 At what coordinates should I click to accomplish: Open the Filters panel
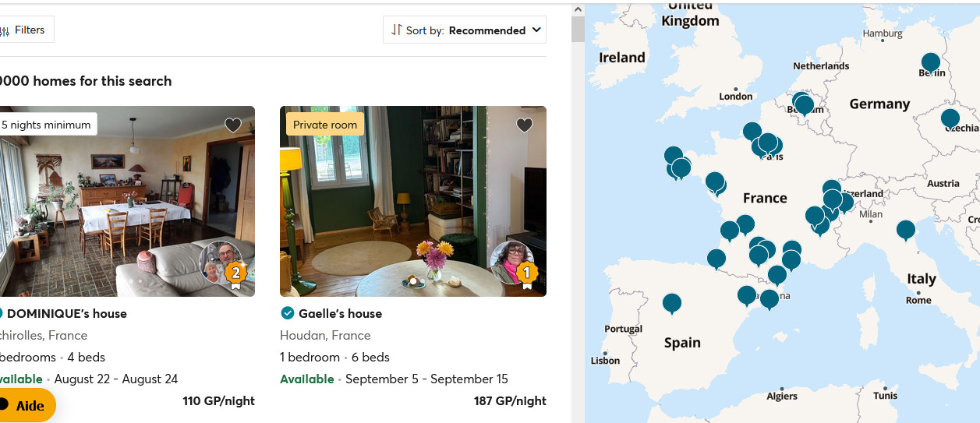click(x=24, y=30)
